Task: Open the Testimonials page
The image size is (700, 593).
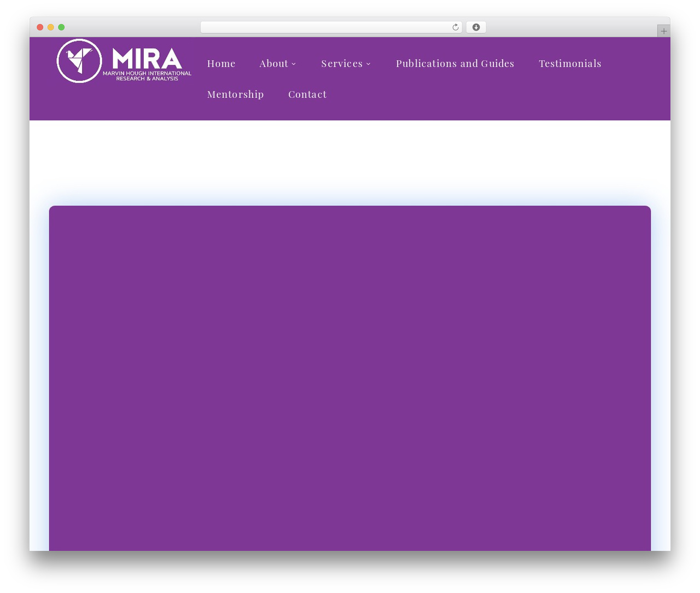Action: pos(570,63)
